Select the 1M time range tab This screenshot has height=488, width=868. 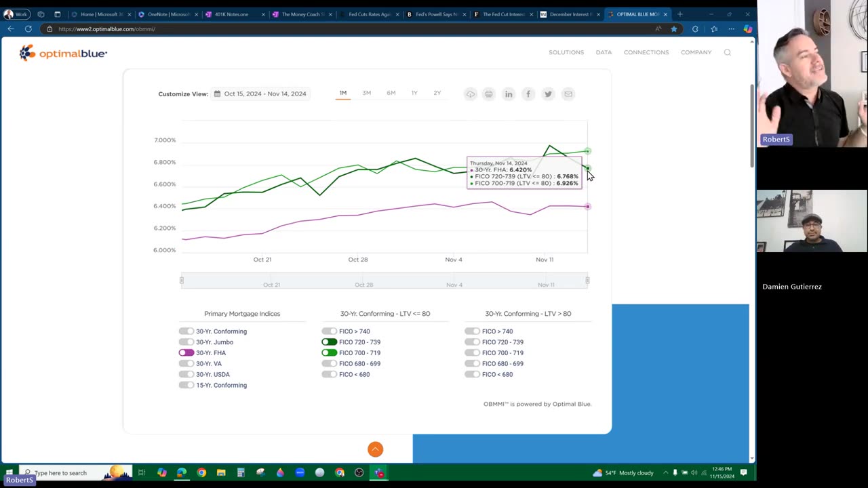click(343, 93)
